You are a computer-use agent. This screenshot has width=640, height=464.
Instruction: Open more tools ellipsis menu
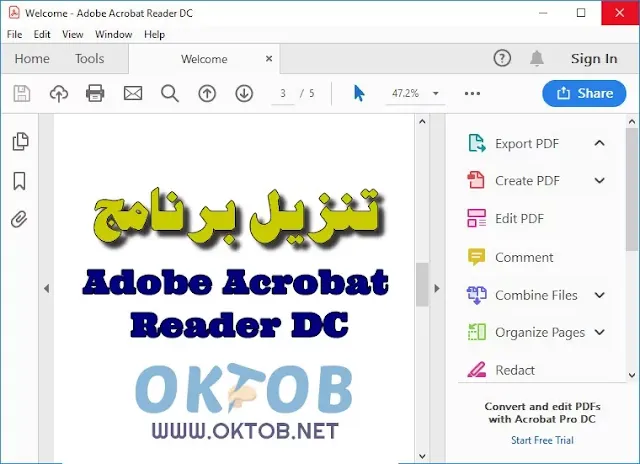click(x=472, y=93)
